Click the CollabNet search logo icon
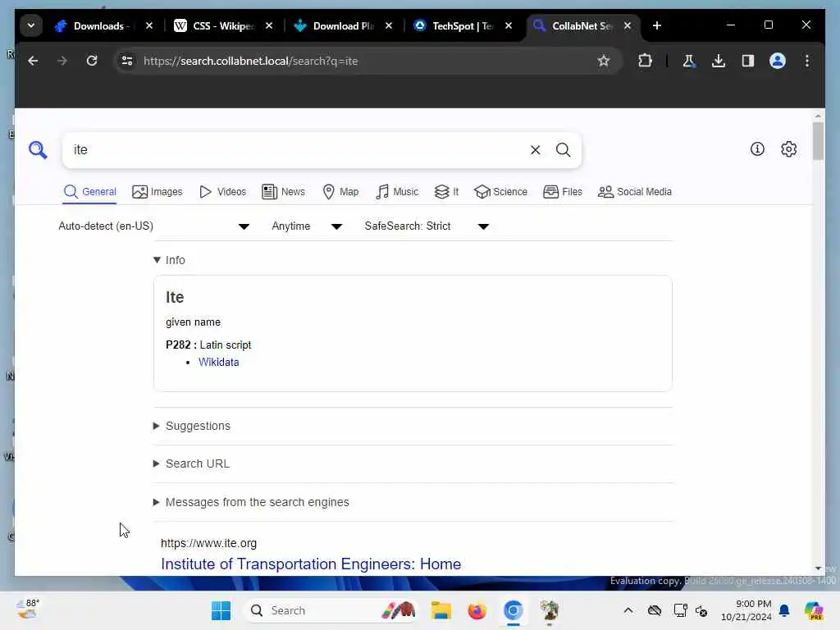840x630 pixels. (38, 149)
